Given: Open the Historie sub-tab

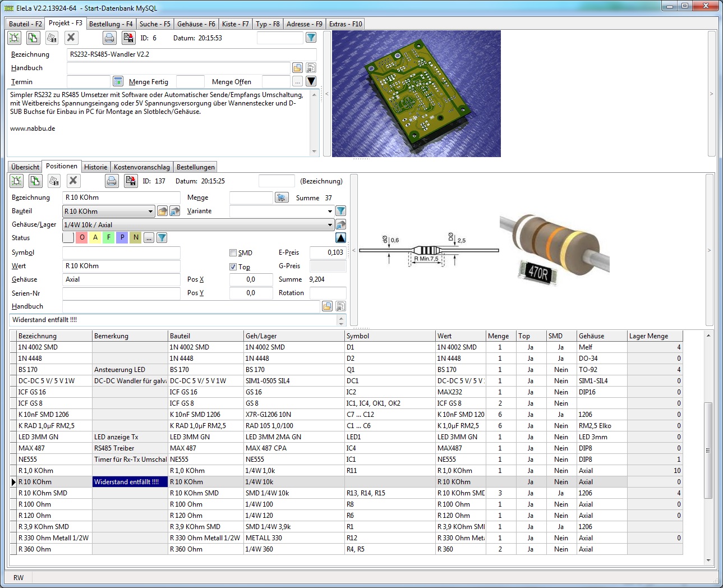Looking at the screenshot, I should pos(96,167).
